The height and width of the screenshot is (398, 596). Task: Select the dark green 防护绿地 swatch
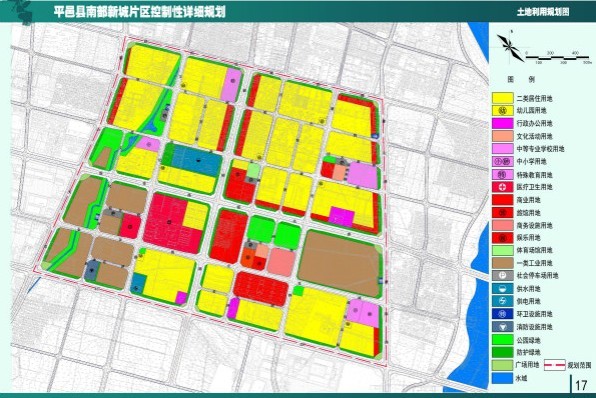[x=502, y=352]
